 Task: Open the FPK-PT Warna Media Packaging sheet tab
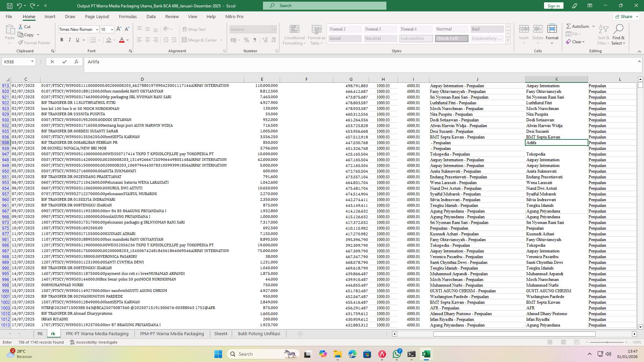pyautogui.click(x=97, y=334)
